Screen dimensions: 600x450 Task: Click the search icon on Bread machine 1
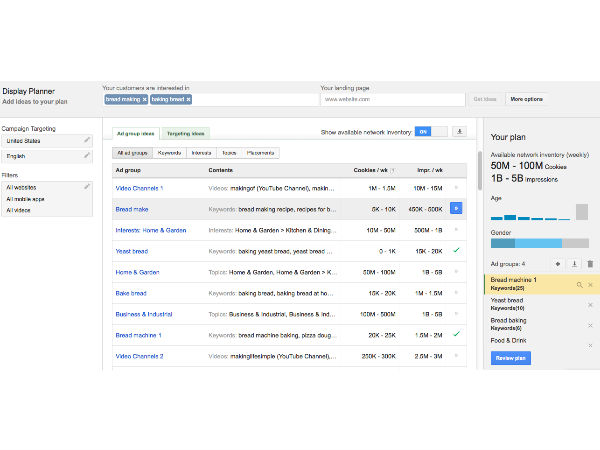[579, 285]
